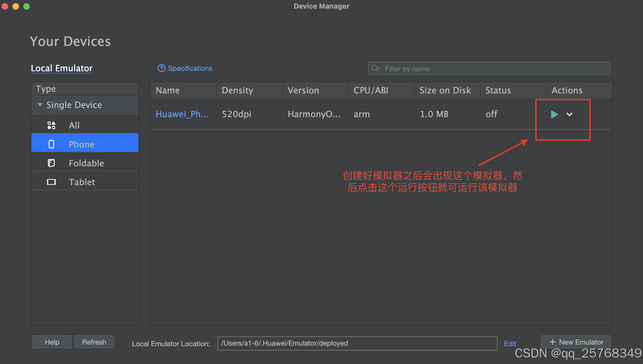The width and height of the screenshot is (643, 364).
Task: Sort by the Status column header
Action: tap(498, 90)
